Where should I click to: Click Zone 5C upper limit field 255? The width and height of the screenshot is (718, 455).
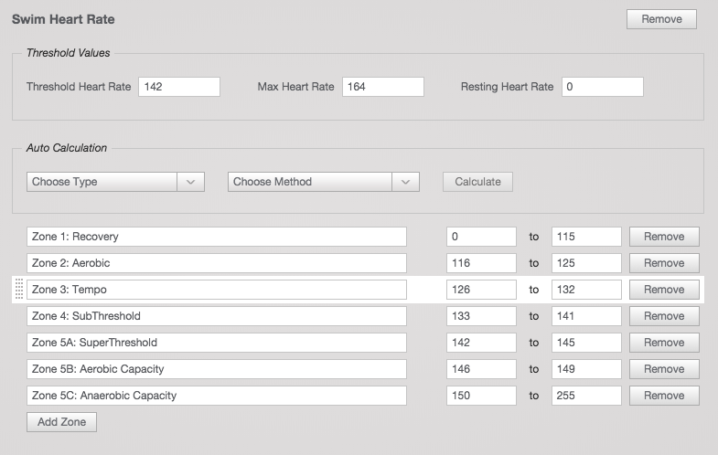[586, 395]
